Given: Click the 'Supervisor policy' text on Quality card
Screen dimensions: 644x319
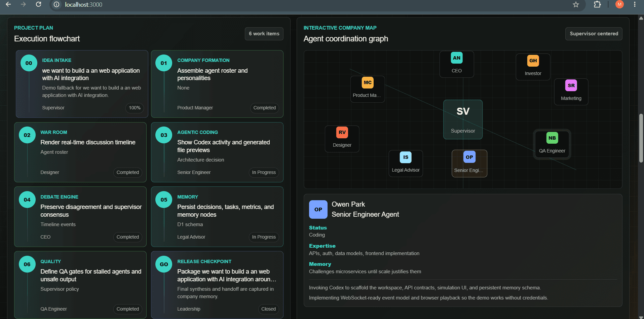Looking at the screenshot, I should [60, 289].
